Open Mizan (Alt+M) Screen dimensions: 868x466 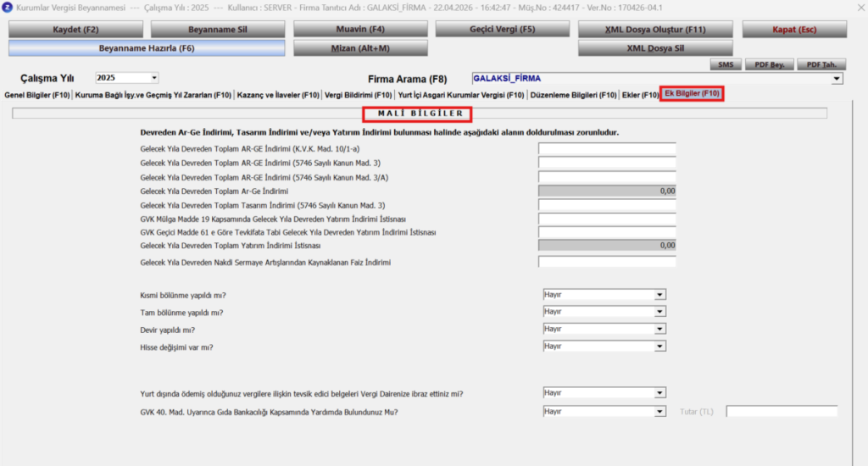pos(360,48)
